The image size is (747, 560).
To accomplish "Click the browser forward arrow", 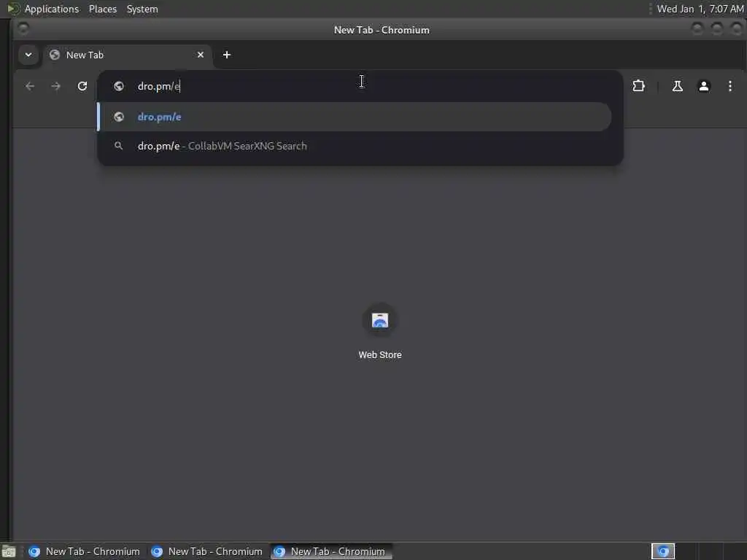I will 55,86.
